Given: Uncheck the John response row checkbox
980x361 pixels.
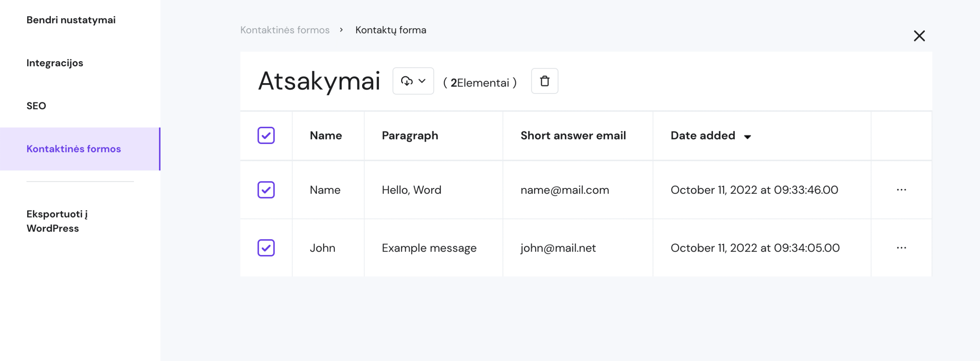Looking at the screenshot, I should click(266, 248).
